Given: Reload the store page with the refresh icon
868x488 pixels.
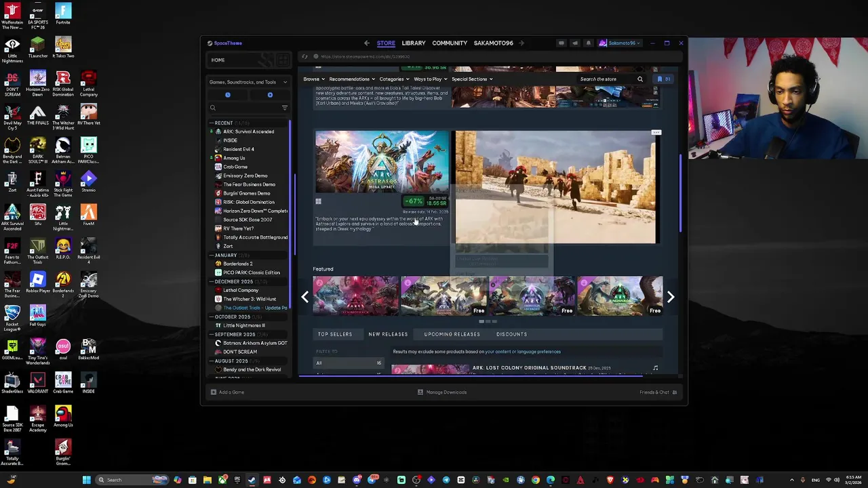Looking at the screenshot, I should (305, 56).
